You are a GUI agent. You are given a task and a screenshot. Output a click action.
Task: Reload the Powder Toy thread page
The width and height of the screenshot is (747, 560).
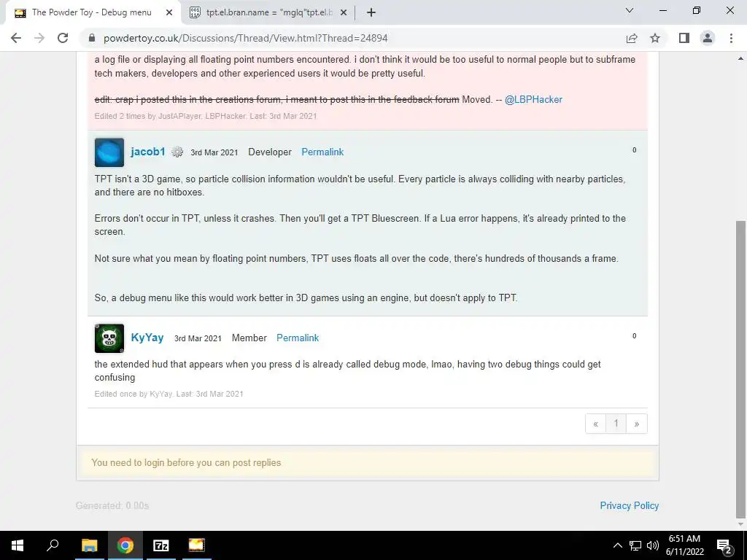(63, 38)
